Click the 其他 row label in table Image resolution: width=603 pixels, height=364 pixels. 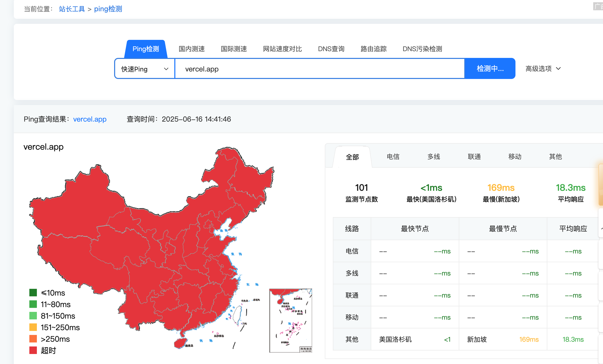click(x=352, y=339)
